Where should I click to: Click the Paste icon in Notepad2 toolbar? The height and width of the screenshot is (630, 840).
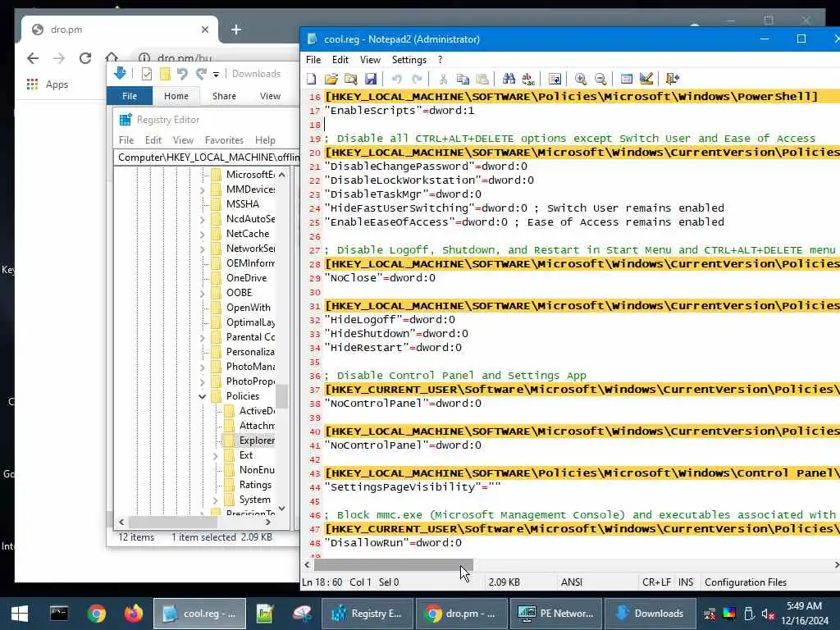pos(482,80)
